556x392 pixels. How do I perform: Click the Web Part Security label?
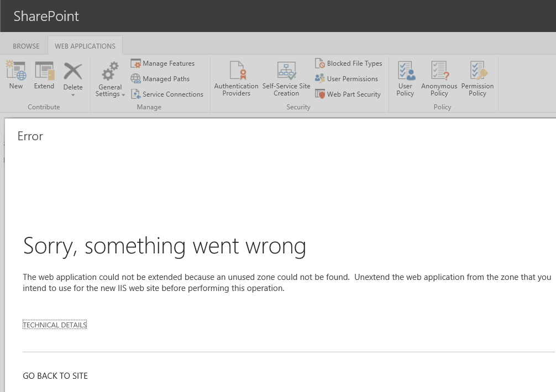click(x=354, y=94)
